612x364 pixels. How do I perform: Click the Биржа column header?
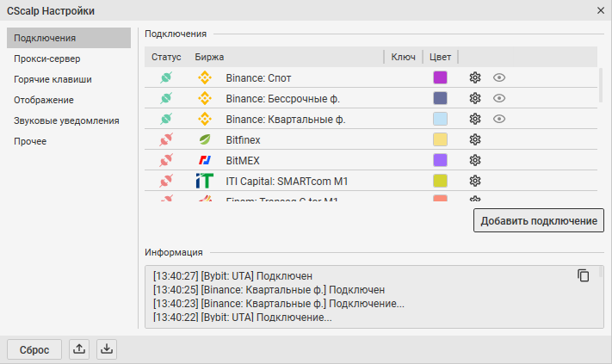click(209, 57)
